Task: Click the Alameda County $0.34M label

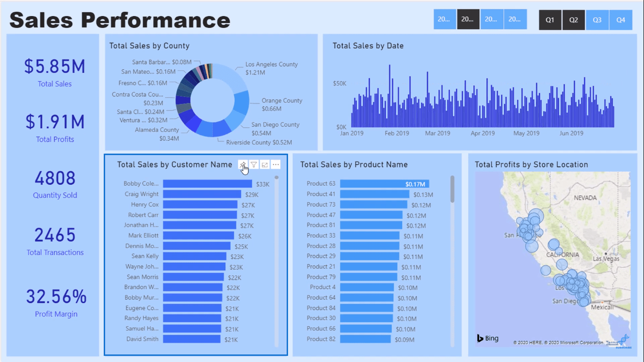Action: [157, 134]
